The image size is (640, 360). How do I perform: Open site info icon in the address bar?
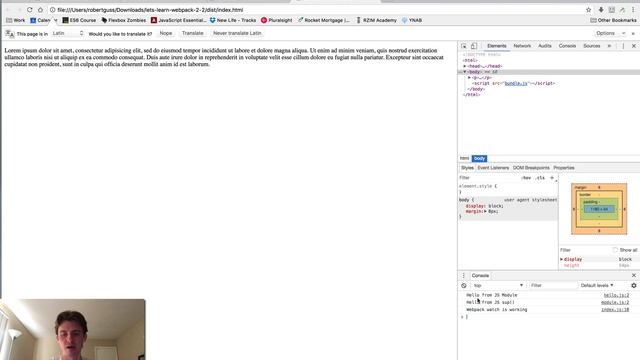click(x=53, y=9)
